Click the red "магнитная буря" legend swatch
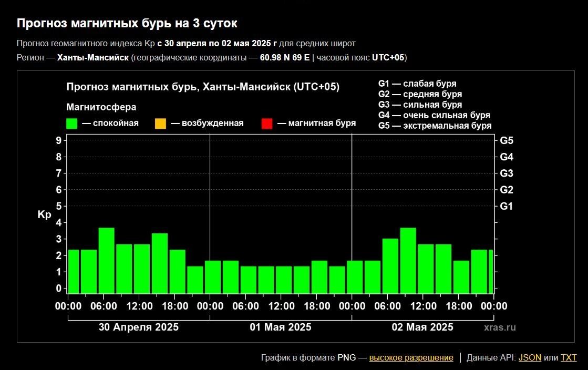 point(266,124)
